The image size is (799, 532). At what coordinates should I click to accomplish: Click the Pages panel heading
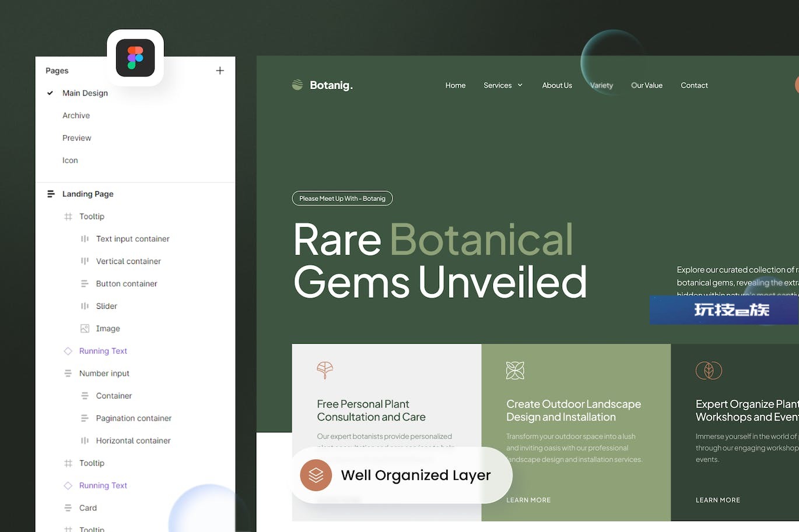click(57, 71)
